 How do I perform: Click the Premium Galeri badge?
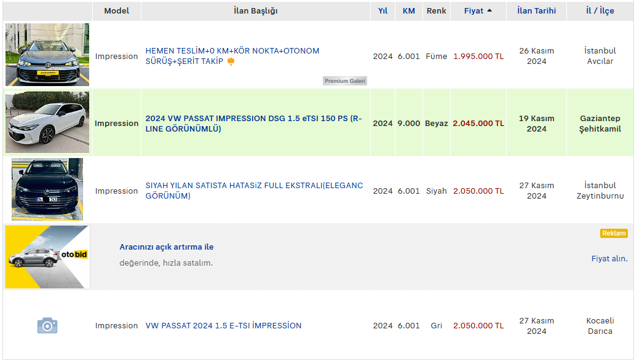(345, 81)
